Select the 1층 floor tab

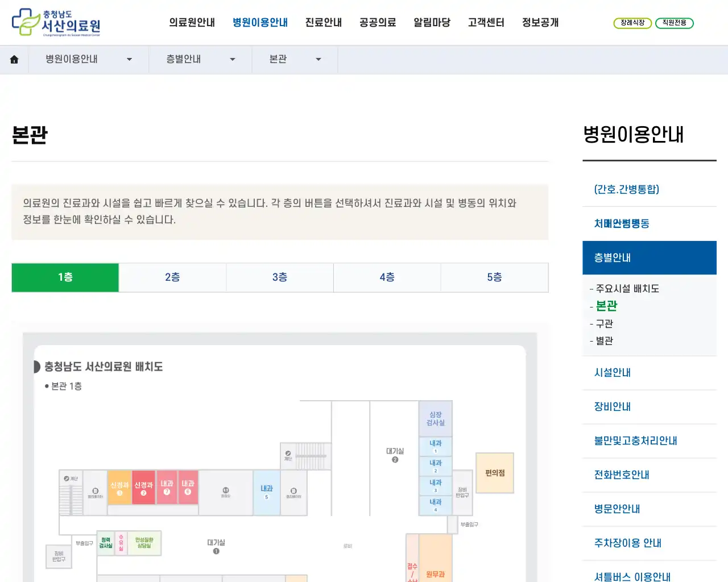pos(65,277)
